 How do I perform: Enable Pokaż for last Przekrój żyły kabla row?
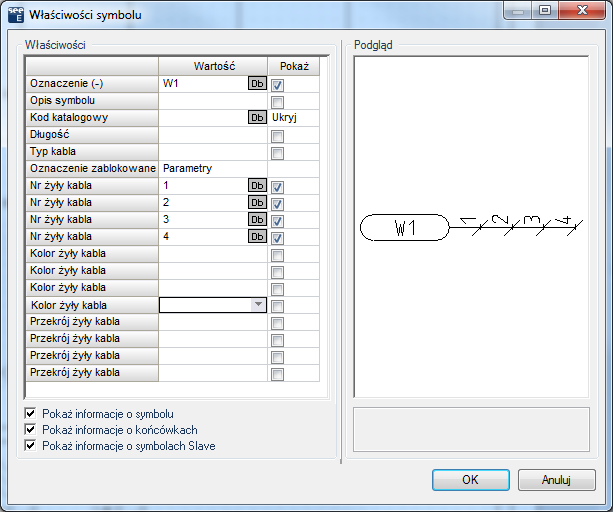pyautogui.click(x=278, y=374)
